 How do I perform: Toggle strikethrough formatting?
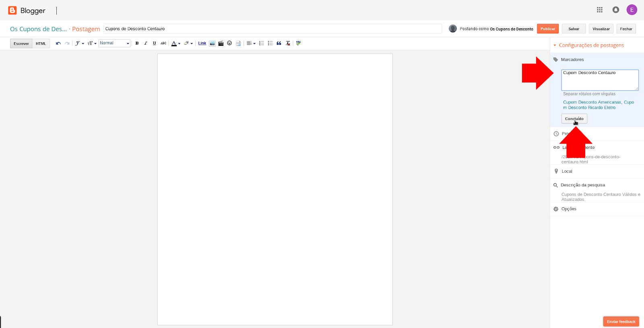click(163, 43)
